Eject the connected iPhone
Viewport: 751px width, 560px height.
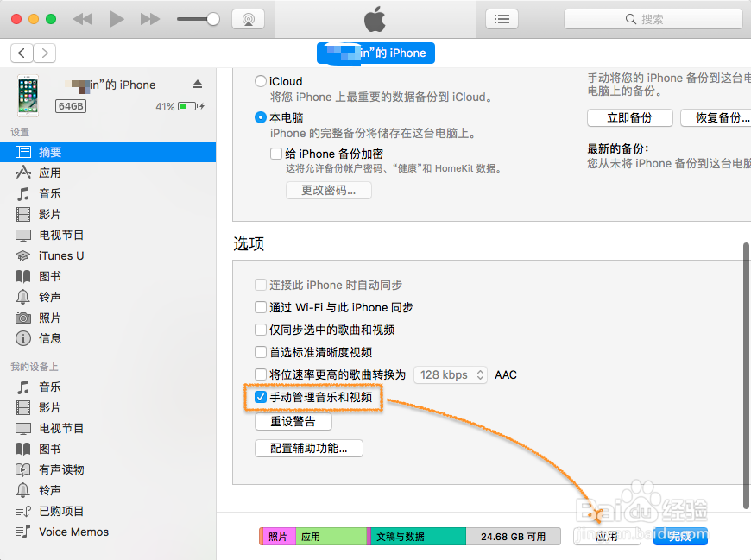[x=197, y=85]
